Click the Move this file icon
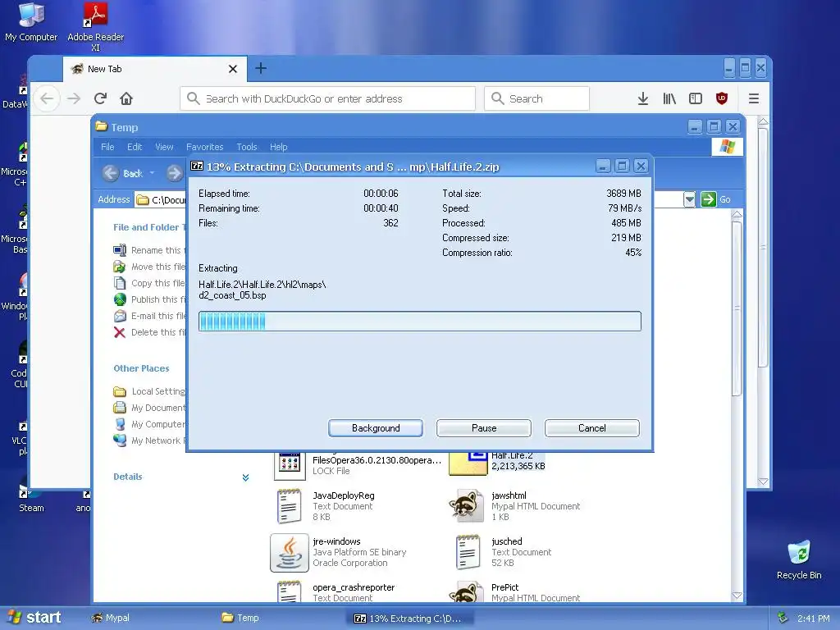 120,267
